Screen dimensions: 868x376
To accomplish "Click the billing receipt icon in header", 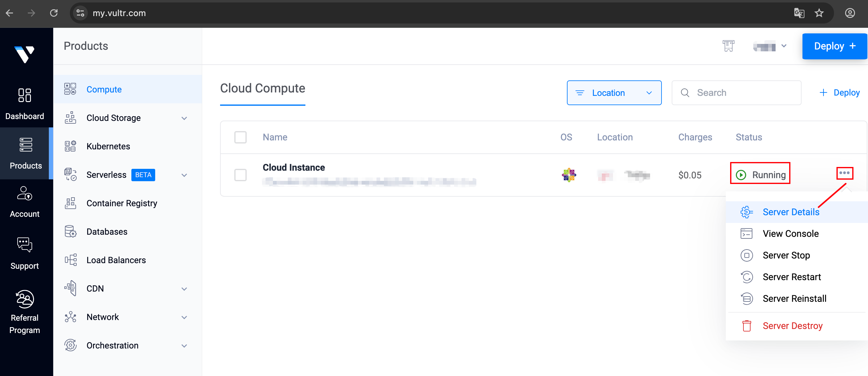I will point(728,46).
